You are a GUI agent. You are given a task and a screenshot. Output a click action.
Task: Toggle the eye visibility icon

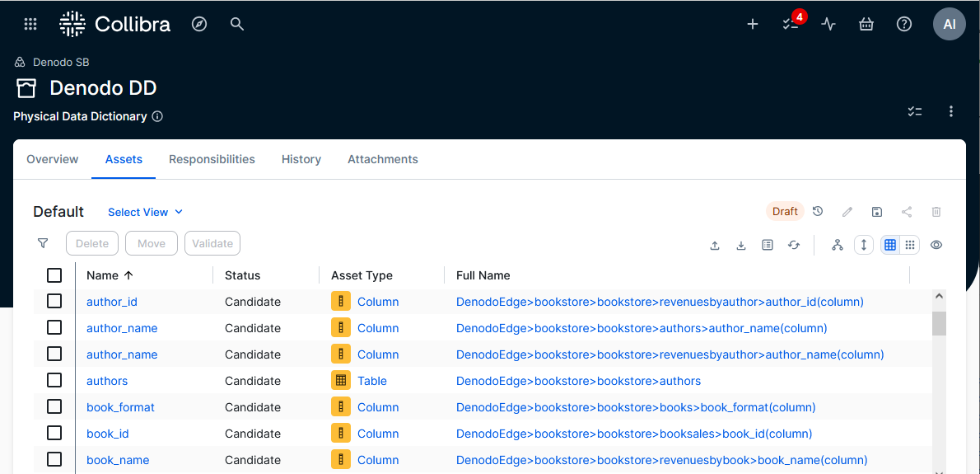click(x=936, y=245)
